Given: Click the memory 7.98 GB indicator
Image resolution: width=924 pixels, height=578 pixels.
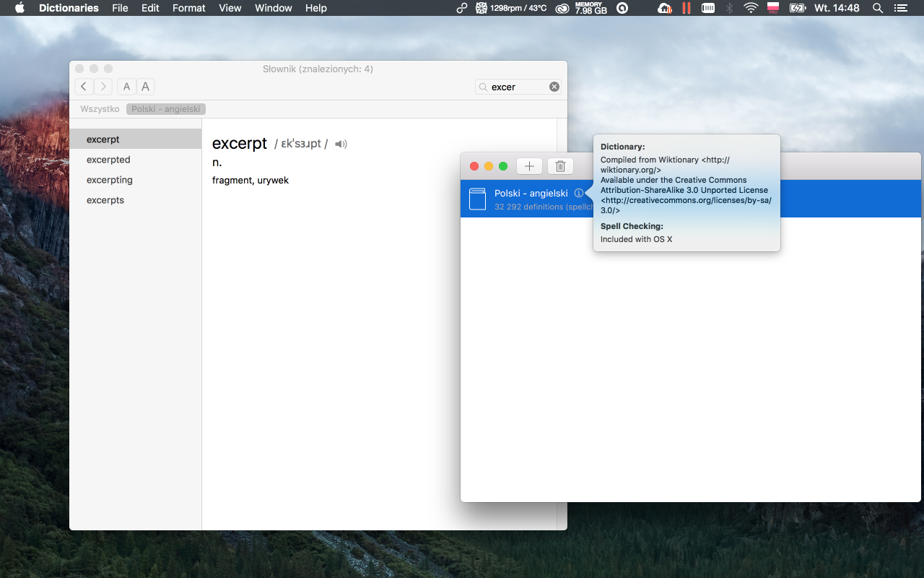Looking at the screenshot, I should coord(590,8).
